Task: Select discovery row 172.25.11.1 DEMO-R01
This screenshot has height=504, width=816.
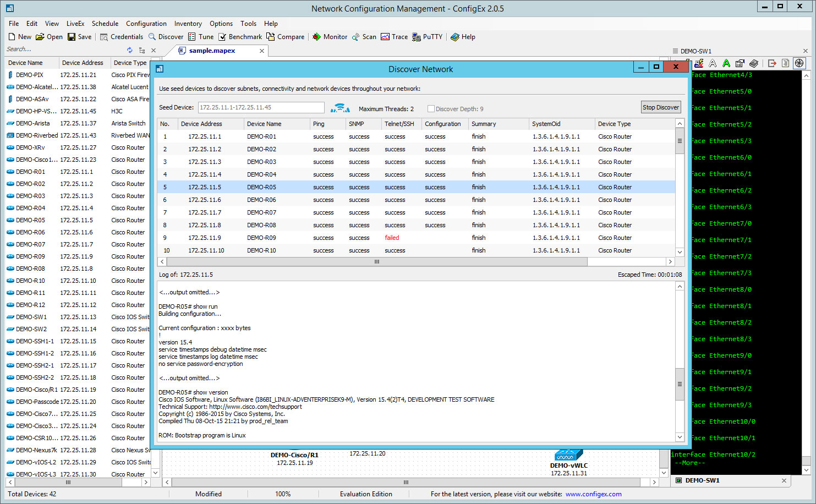Action: tap(416, 136)
